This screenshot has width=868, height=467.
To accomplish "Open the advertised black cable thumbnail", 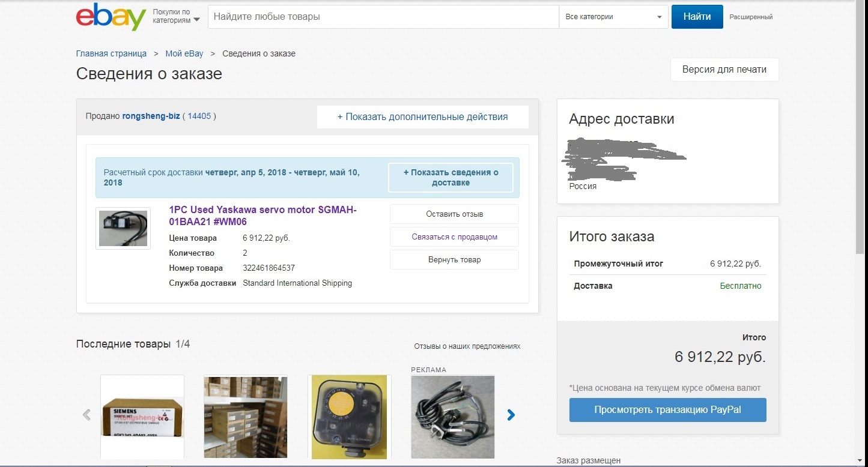I will point(453,417).
